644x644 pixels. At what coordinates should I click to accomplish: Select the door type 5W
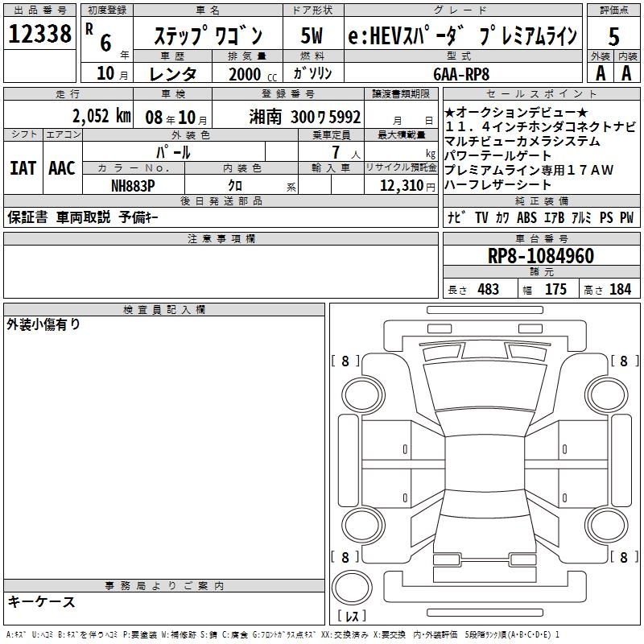312,35
